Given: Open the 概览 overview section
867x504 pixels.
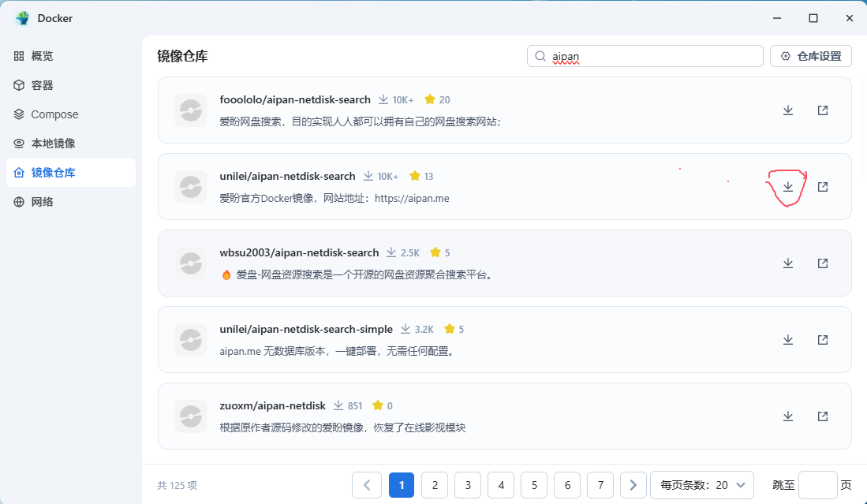Looking at the screenshot, I should [x=43, y=56].
